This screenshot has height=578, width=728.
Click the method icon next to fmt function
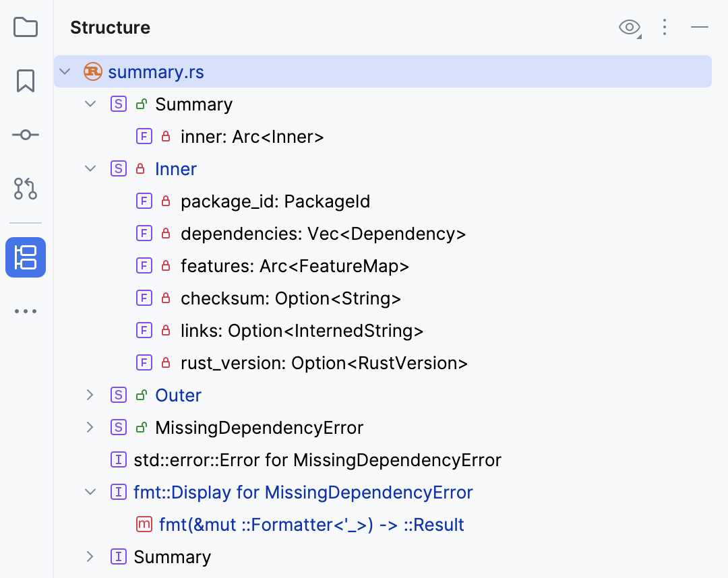tap(144, 524)
